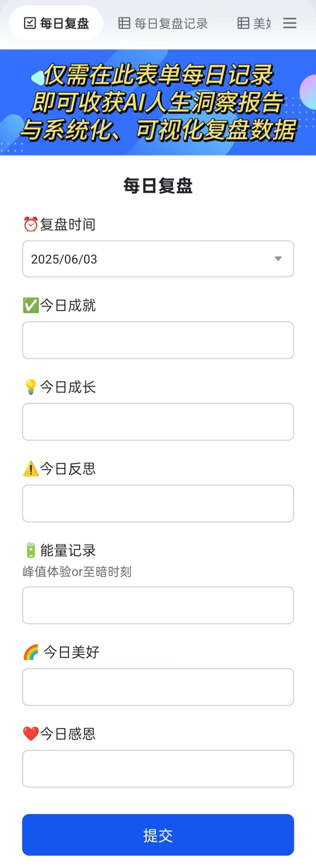
Task: Click the alarm clock emoji beside 复盘时间
Action: tap(31, 224)
